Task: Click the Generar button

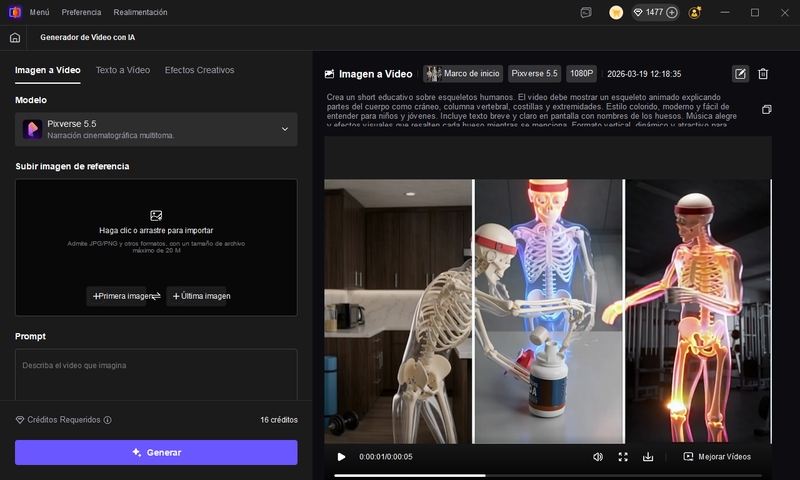Action: [156, 452]
